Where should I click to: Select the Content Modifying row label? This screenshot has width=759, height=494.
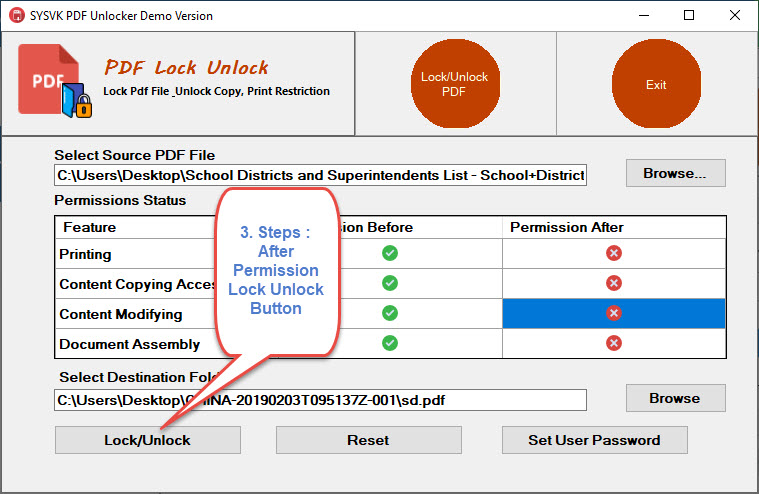[121, 314]
